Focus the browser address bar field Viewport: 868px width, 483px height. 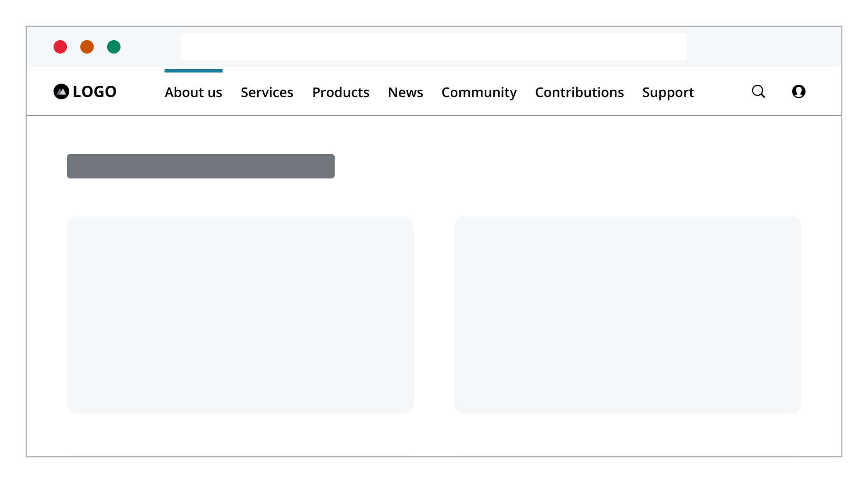(433, 47)
